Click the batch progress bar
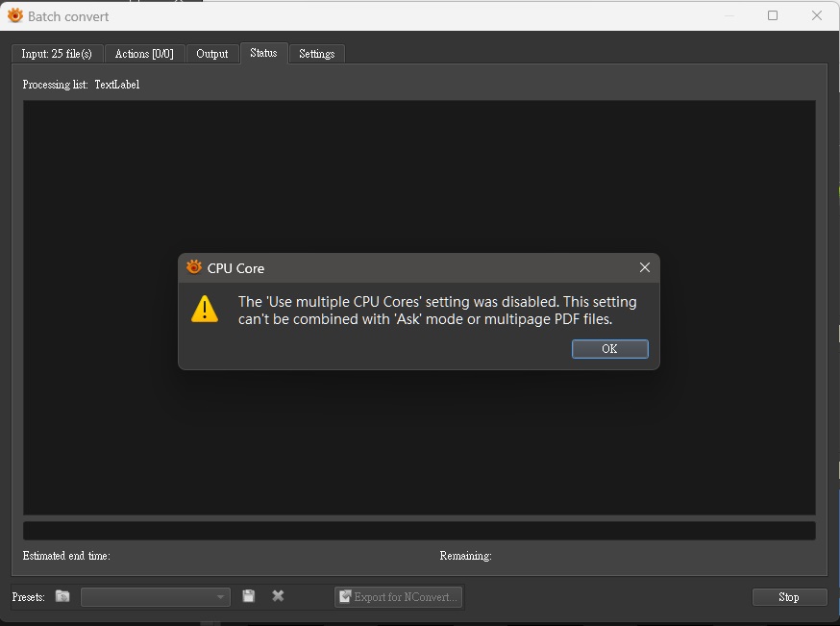Image resolution: width=840 pixels, height=626 pixels. 419,531
